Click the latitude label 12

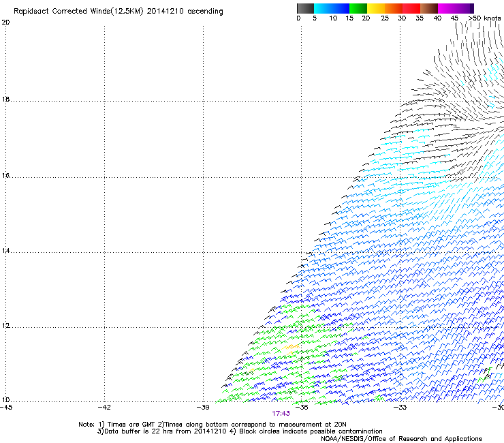(x=5, y=326)
